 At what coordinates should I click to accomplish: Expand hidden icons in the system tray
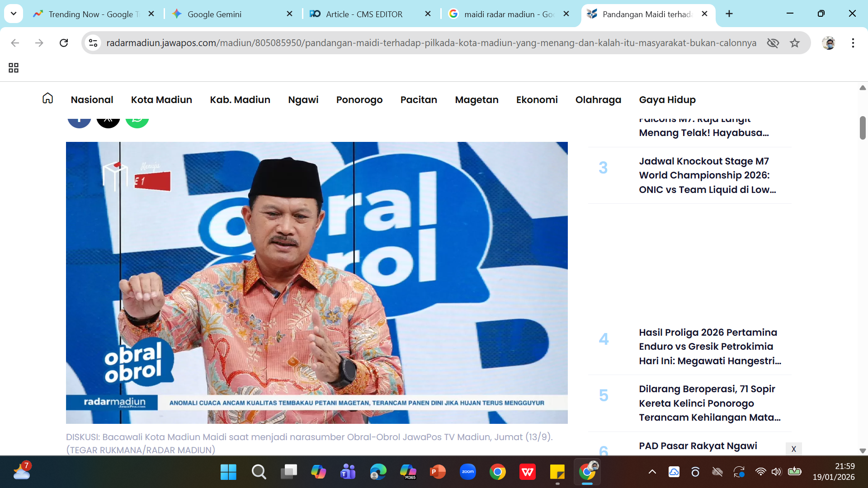(x=652, y=472)
